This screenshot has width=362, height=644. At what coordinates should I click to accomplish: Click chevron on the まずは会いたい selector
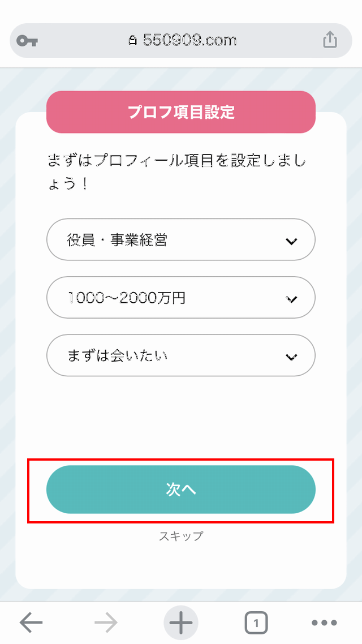pos(291,357)
